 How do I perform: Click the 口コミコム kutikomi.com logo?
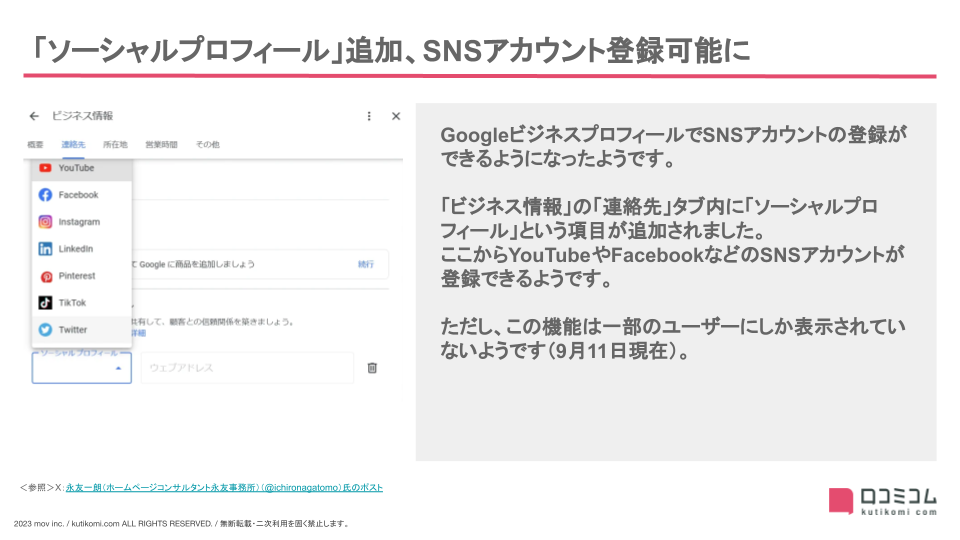coord(882,501)
